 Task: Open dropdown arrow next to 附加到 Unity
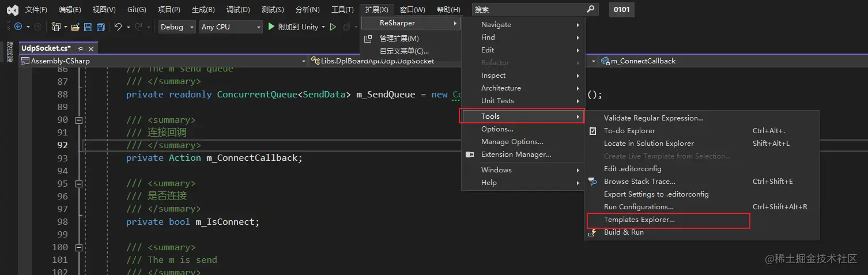[x=323, y=27]
